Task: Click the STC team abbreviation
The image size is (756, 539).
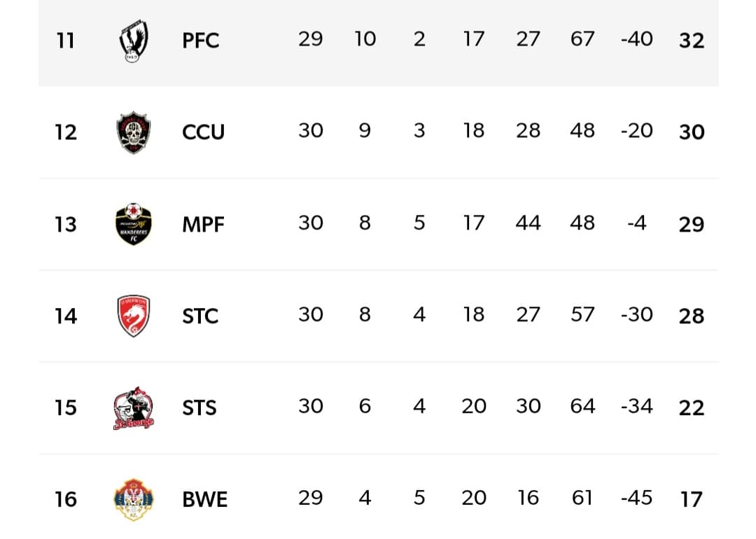Action: [x=200, y=316]
